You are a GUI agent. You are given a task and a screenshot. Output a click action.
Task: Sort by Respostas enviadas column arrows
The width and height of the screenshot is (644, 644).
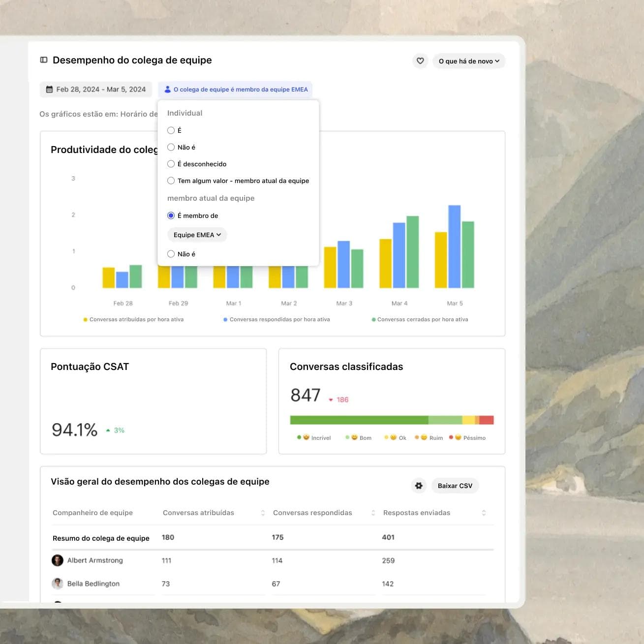484,513
